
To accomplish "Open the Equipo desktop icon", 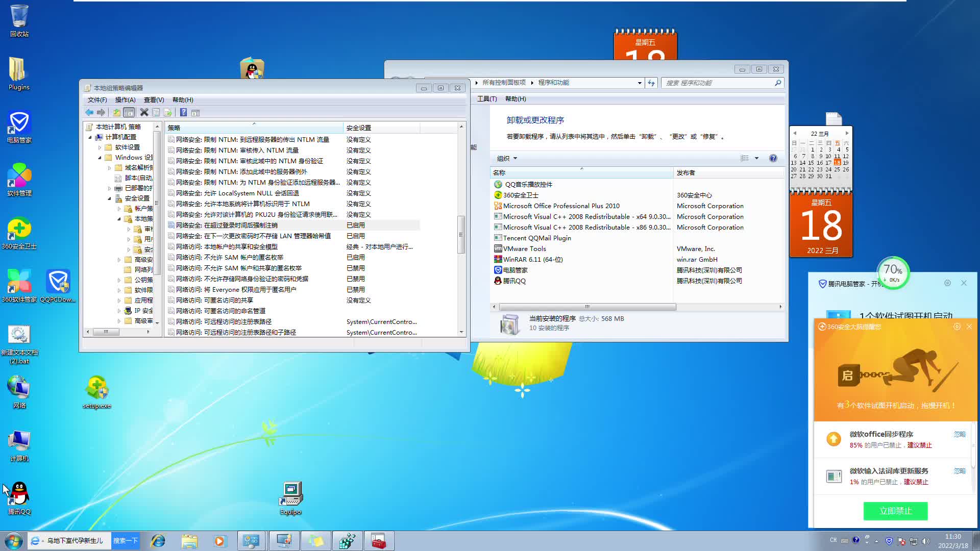I will click(x=290, y=498).
